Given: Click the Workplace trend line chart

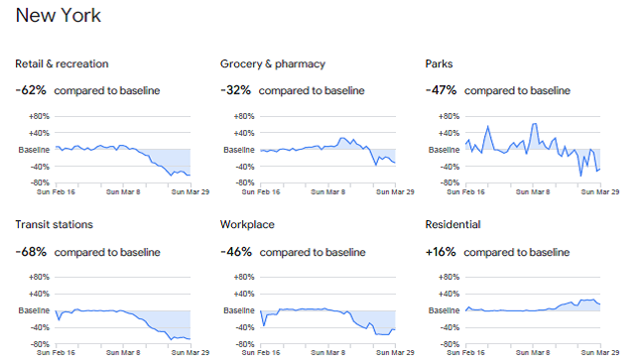Looking at the screenshot, I should 327,310.
